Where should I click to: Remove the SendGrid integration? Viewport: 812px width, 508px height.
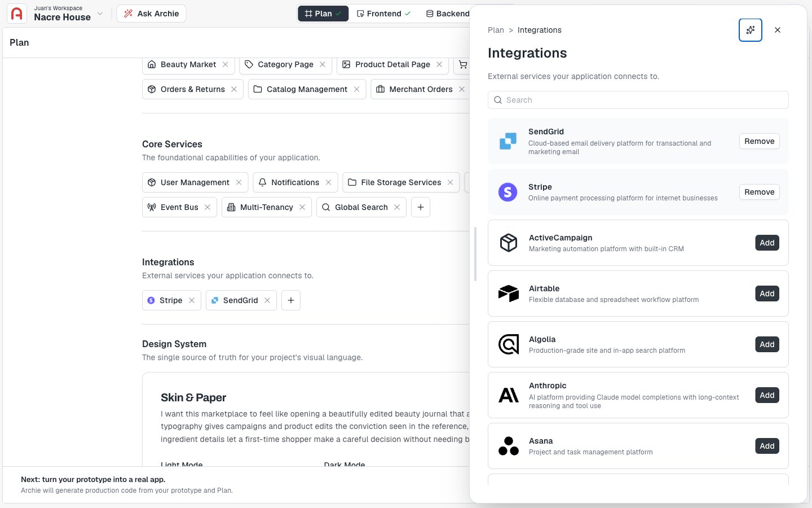point(759,141)
